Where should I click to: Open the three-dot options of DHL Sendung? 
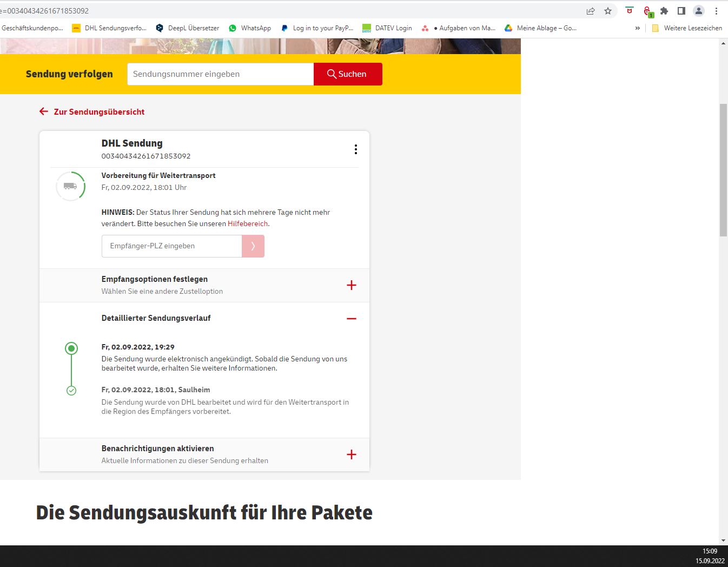pyautogui.click(x=355, y=149)
